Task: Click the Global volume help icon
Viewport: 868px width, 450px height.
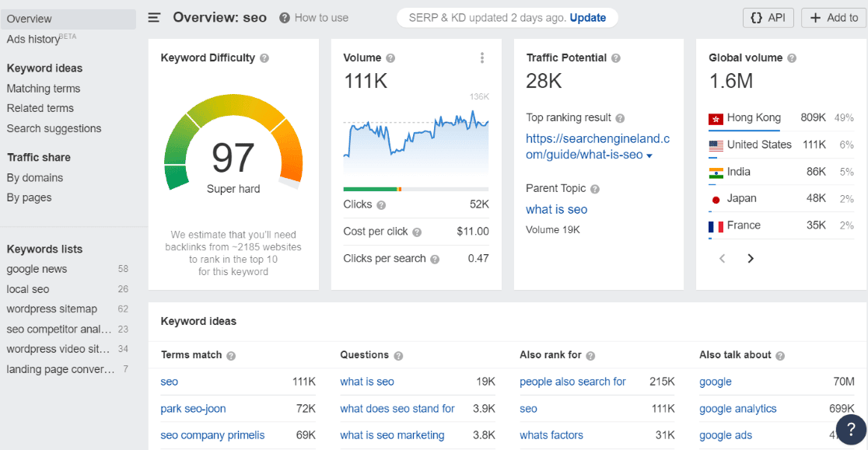Action: pos(790,58)
